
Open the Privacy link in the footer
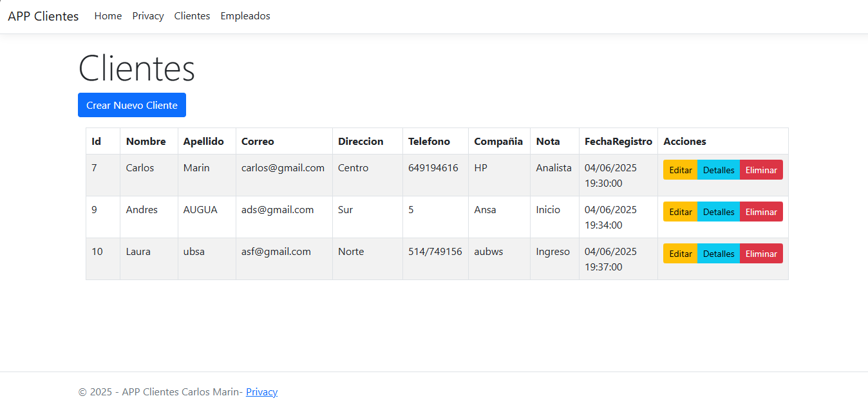[x=261, y=391]
